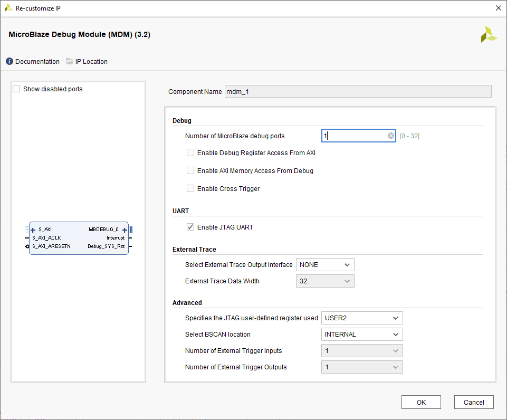Screen dimensions: 507x420
Task: Click the Number of MicroBlaze debug ports field
Action: coord(355,136)
